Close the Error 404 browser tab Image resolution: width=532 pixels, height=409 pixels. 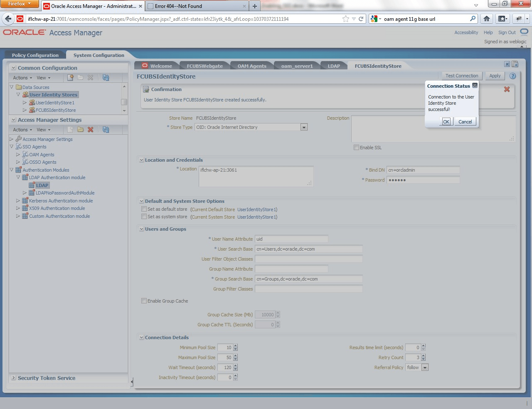[244, 6]
